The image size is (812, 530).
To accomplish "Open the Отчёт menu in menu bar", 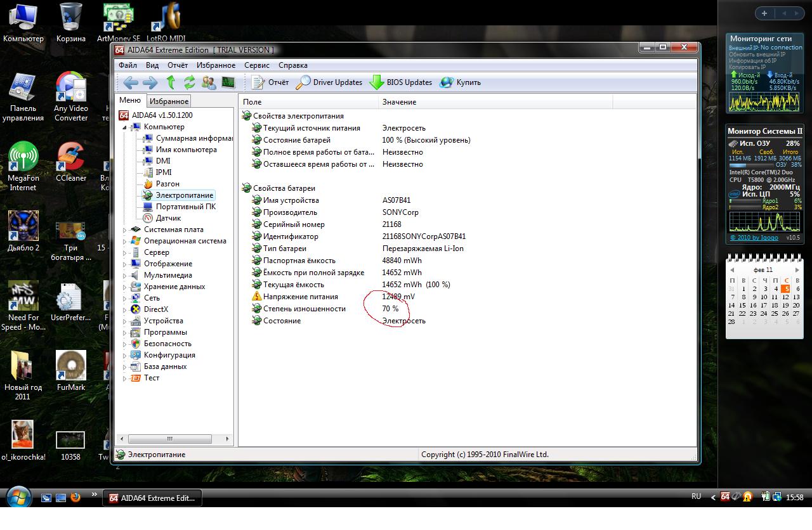I will 178,65.
